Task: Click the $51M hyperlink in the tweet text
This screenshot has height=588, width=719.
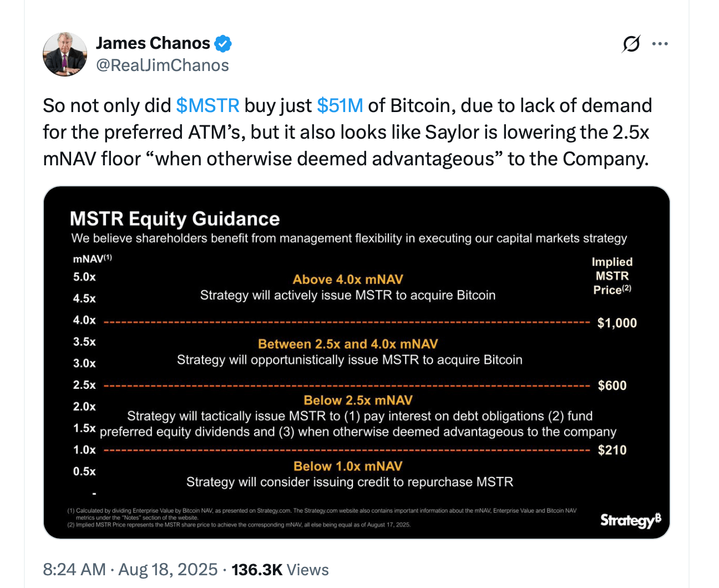Action: tap(340, 105)
